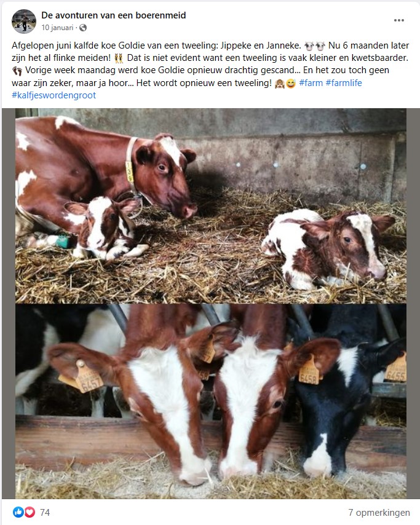The image size is (420, 525).
Task: Open the 74 reactions count list
Action: click(45, 513)
